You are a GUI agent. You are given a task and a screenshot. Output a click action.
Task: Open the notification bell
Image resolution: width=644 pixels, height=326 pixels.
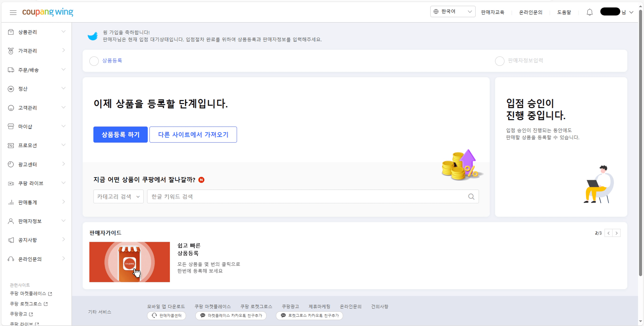click(x=589, y=12)
